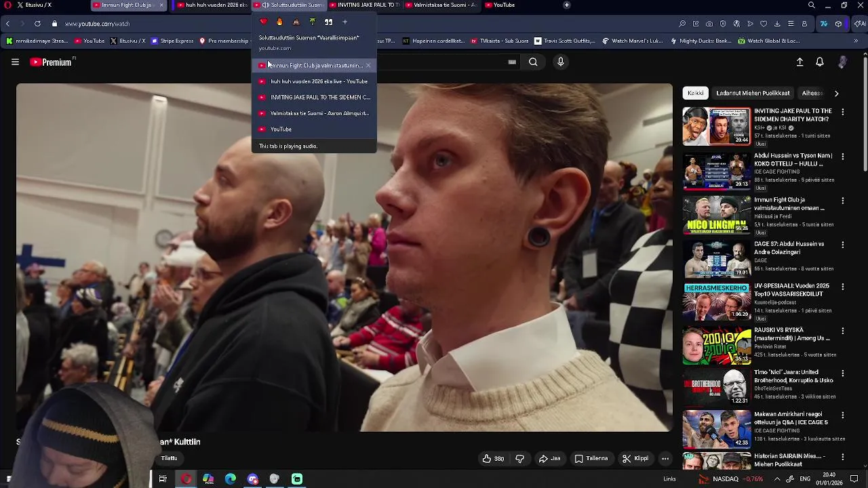Open Windows task view in taskbar
Screen dimensions: 868x488
[x=163, y=479]
